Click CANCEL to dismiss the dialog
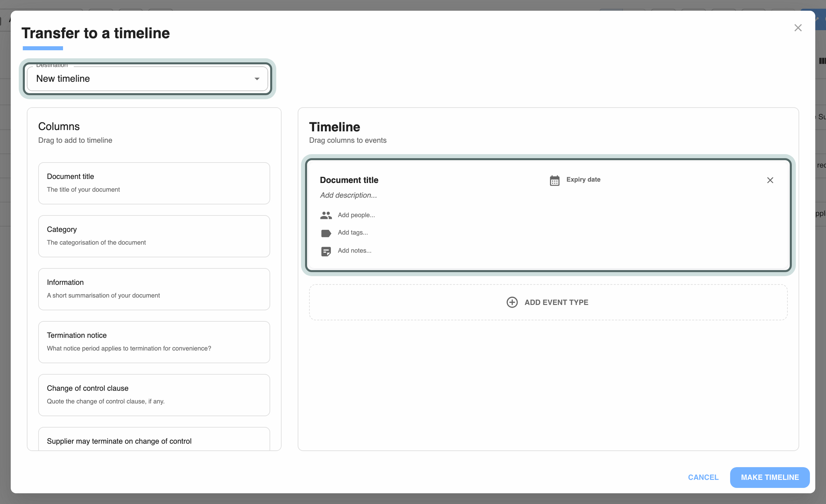Screen dimensions: 826x504 point(703,477)
